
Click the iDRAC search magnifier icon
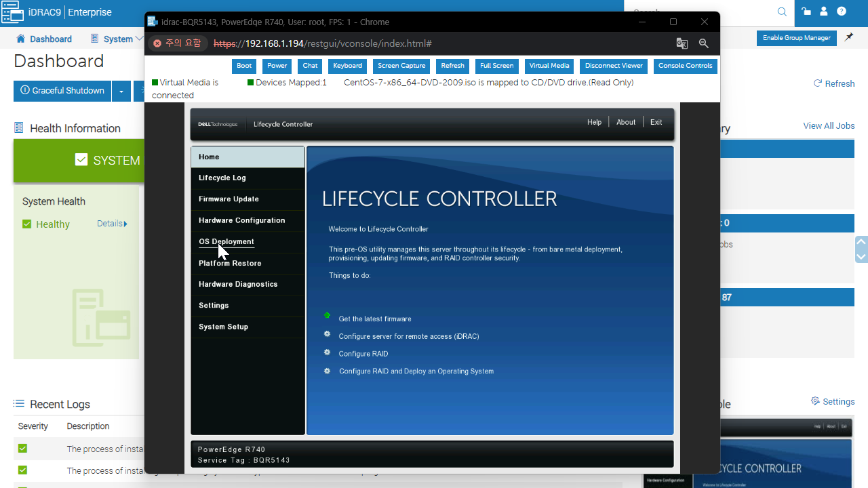tap(782, 12)
